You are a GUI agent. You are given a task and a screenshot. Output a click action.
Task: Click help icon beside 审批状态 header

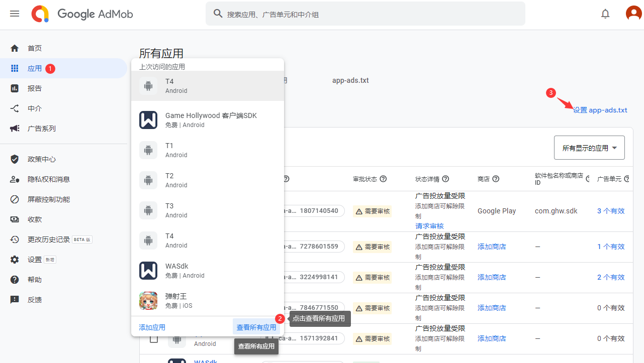click(383, 179)
